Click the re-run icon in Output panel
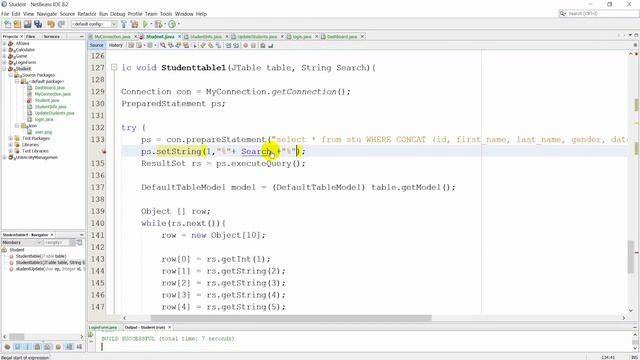The width and height of the screenshot is (640, 360). tap(91, 335)
